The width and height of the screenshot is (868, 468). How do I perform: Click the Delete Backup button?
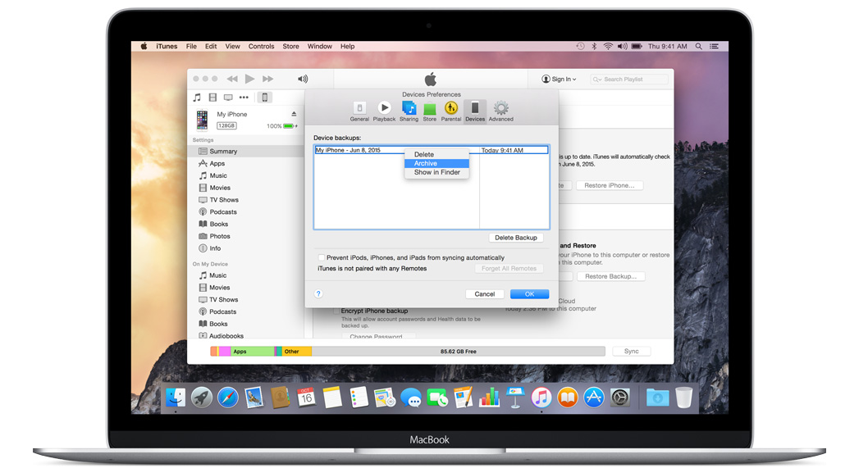[x=516, y=238]
